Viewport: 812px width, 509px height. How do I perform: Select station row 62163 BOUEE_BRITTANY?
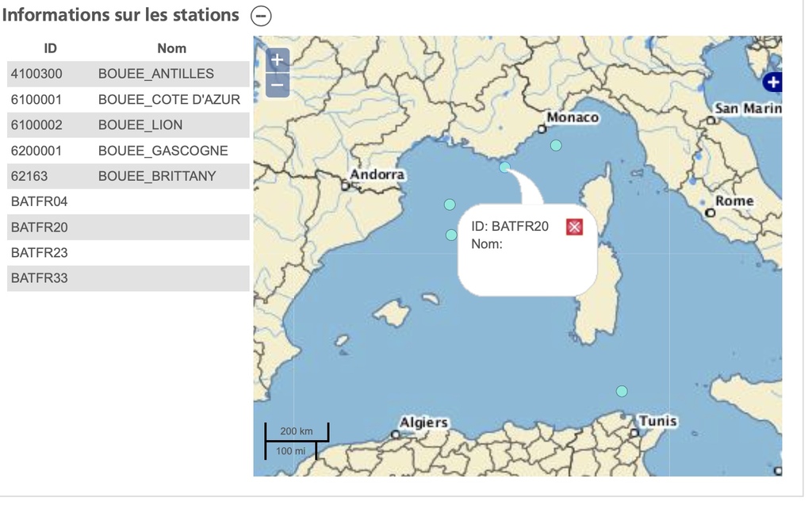tap(128, 176)
